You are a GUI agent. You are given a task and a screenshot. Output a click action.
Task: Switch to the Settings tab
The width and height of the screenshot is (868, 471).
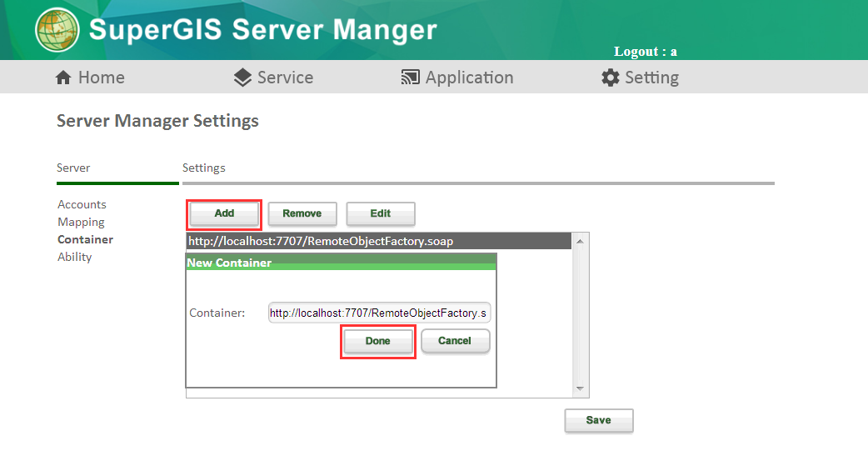click(x=204, y=168)
